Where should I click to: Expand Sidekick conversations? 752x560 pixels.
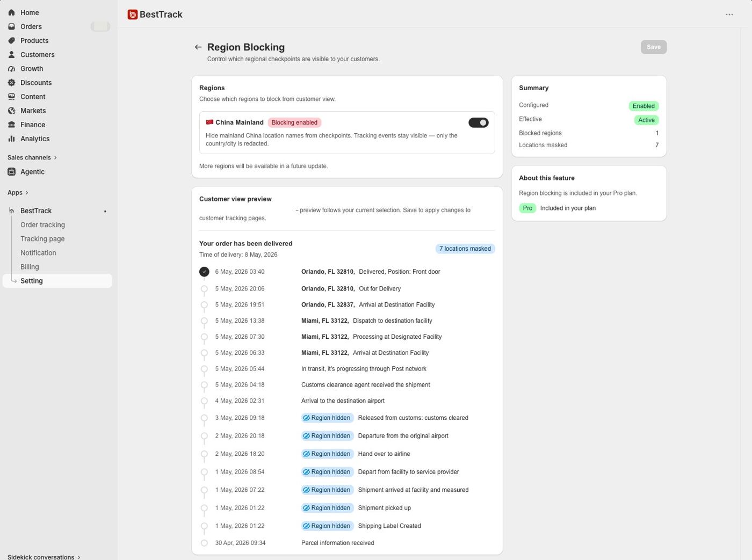click(44, 557)
